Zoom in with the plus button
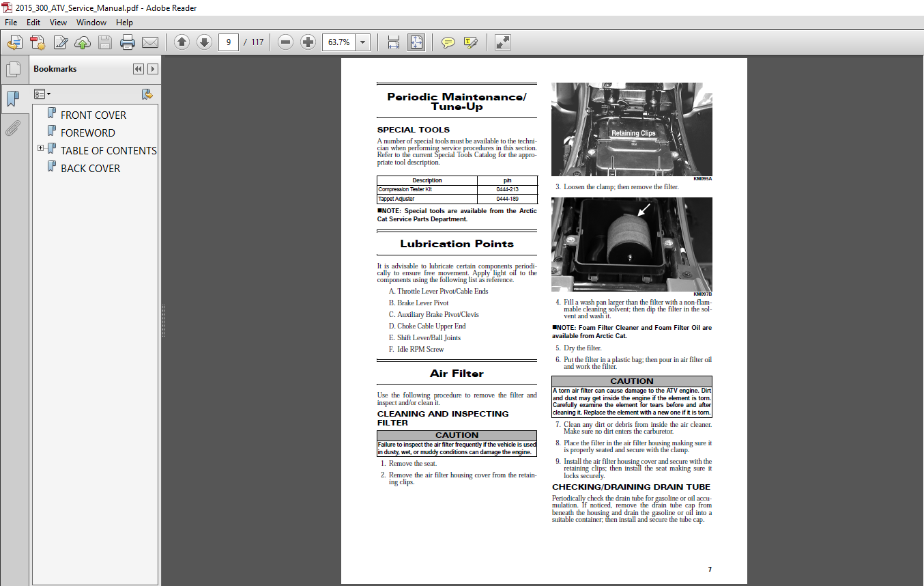The height and width of the screenshot is (586, 924). point(308,42)
